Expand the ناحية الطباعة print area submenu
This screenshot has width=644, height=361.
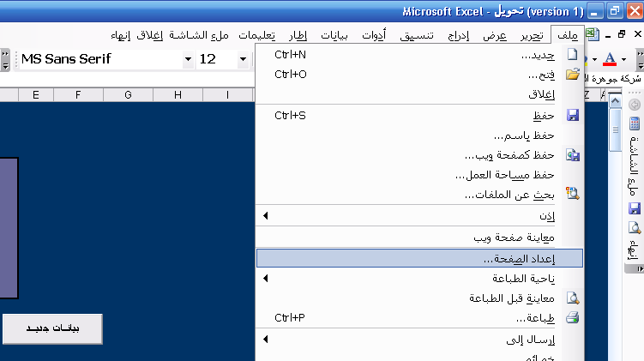[265, 279]
